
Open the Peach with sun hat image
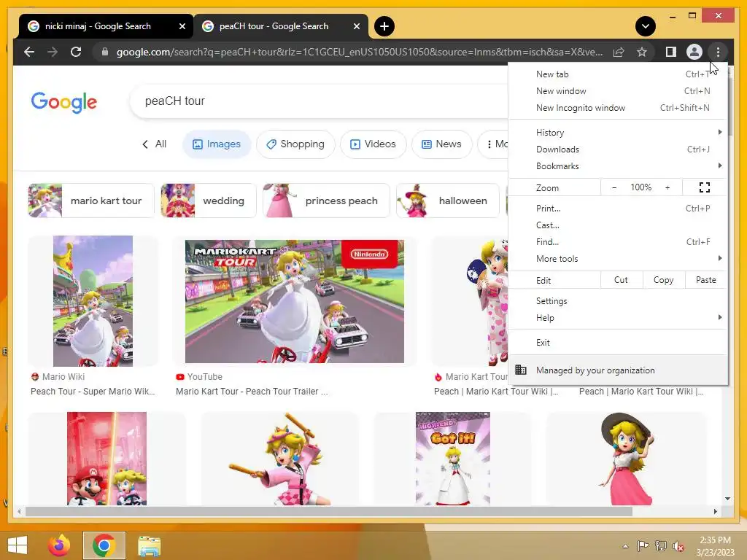tap(625, 459)
